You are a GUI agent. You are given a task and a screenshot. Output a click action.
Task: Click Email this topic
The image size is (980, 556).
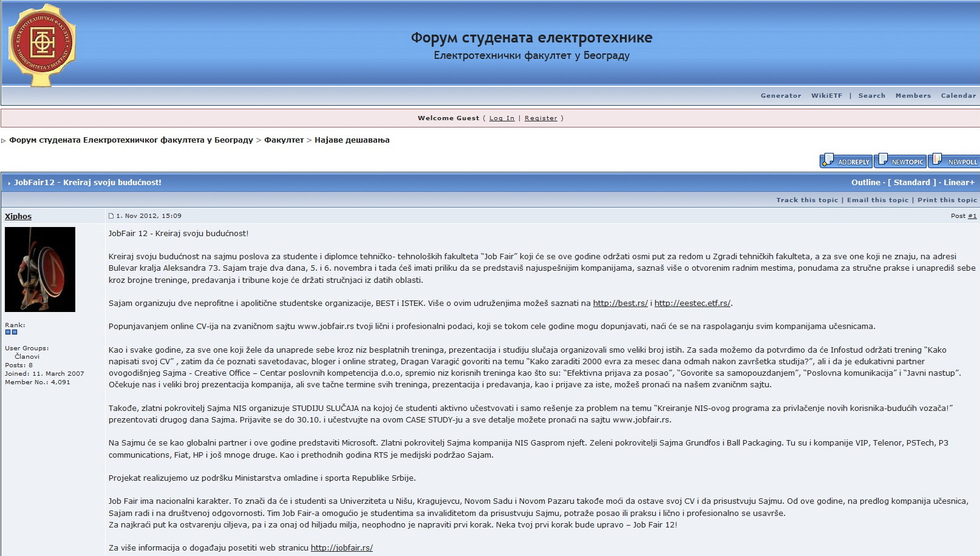[x=877, y=200]
